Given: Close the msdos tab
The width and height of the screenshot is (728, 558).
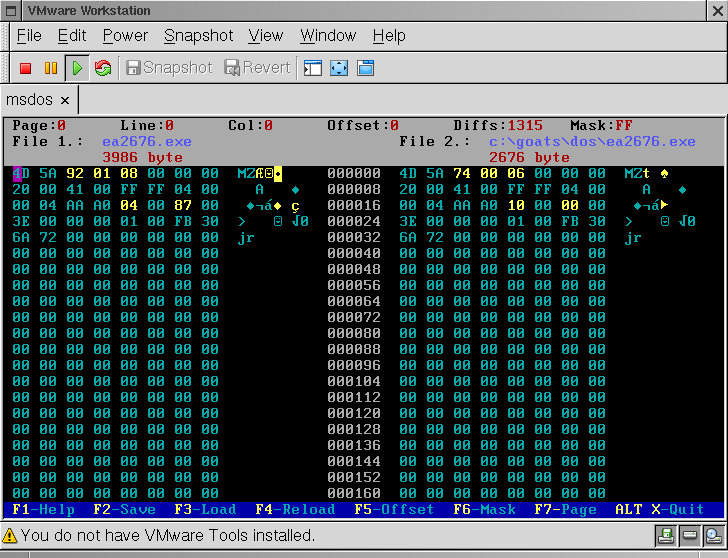Looking at the screenshot, I should click(x=65, y=100).
